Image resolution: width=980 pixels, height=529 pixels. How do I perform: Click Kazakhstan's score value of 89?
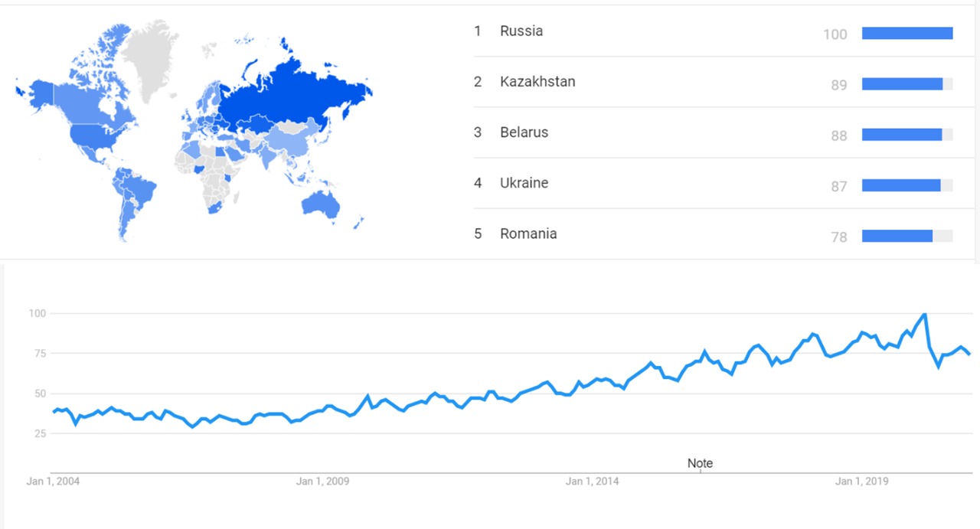[839, 85]
